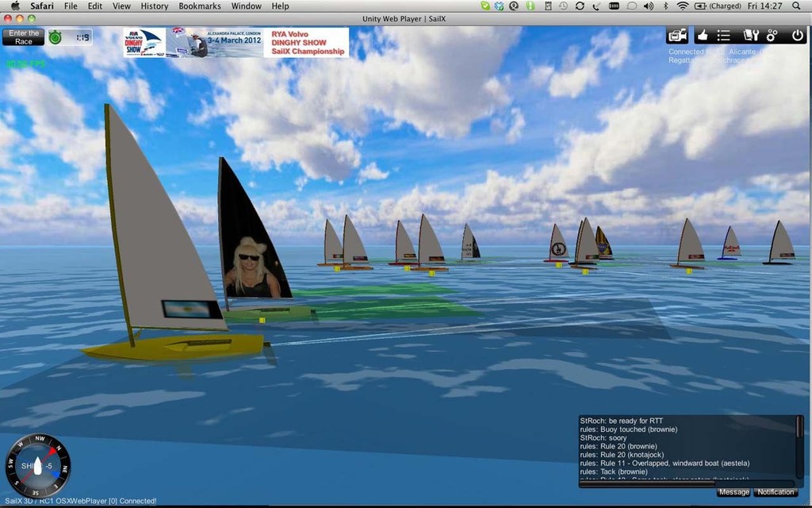The image size is (812, 508).
Task: Click the 'StRoch: be ready for RTT' chat line
Action: click(622, 421)
